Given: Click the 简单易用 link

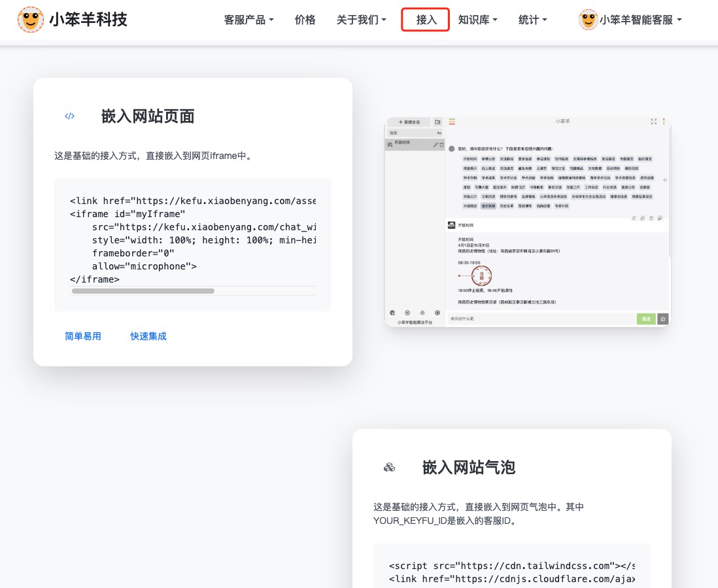Looking at the screenshot, I should tap(83, 336).
